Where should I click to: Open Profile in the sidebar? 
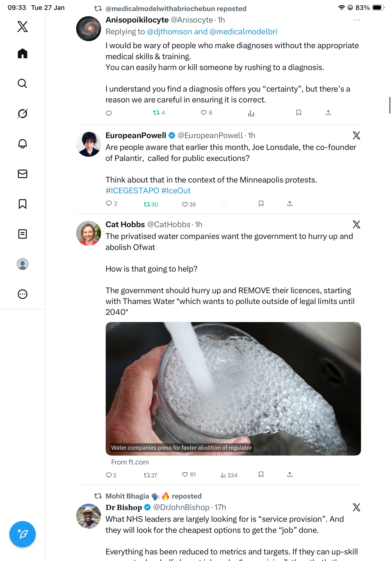(x=23, y=264)
